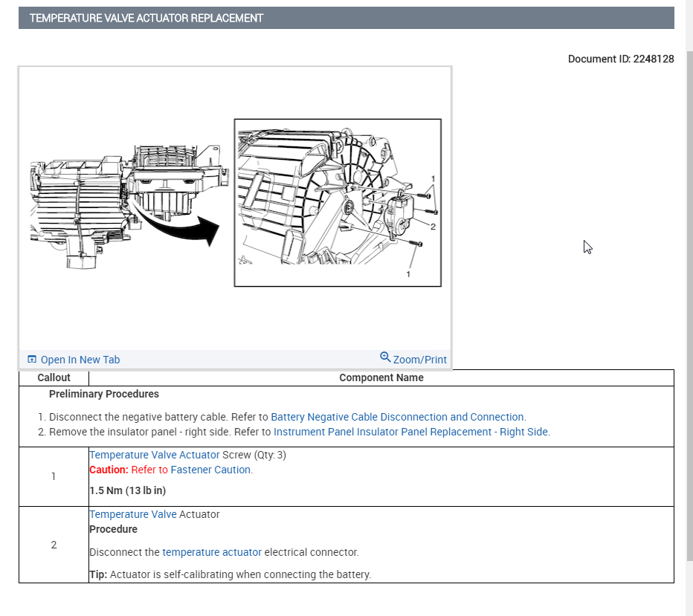Viewport: 693px width, 616px height.
Task: Open the Fastener Caution link
Action: click(x=210, y=470)
